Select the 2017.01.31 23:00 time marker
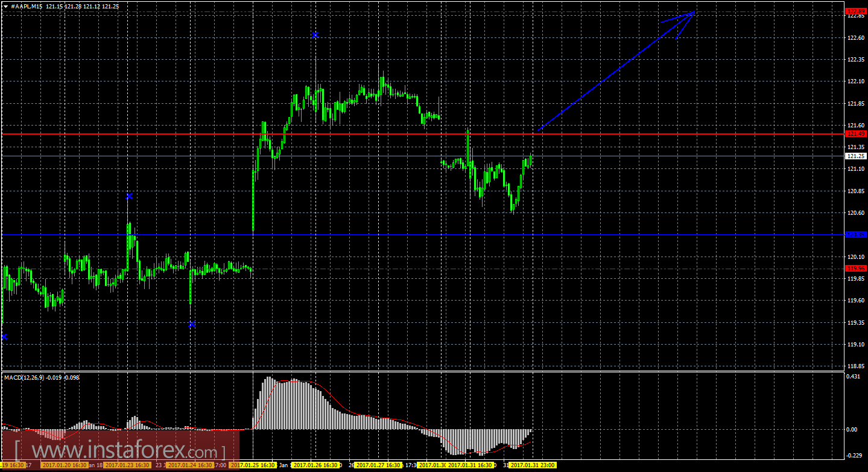 [x=533, y=465]
